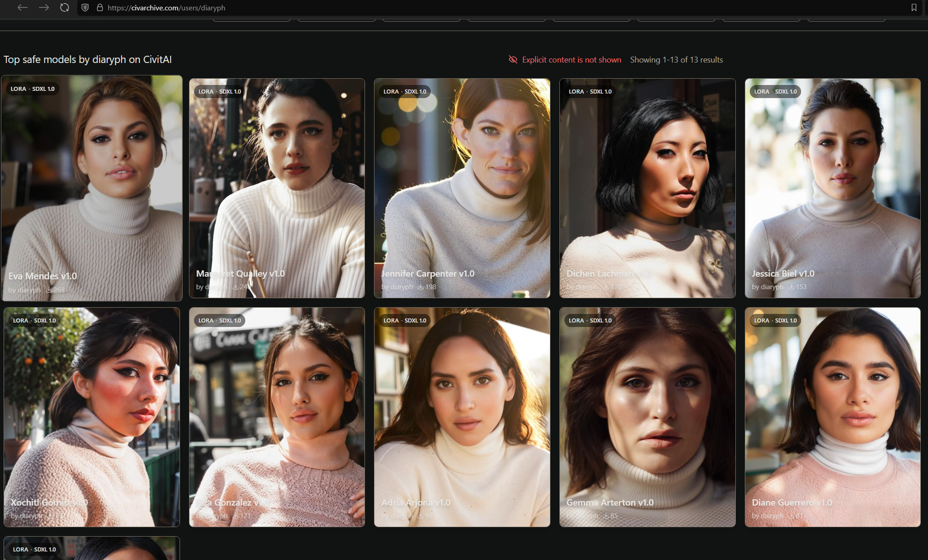928x560 pixels.
Task: Click the browser back arrow
Action: click(x=23, y=8)
